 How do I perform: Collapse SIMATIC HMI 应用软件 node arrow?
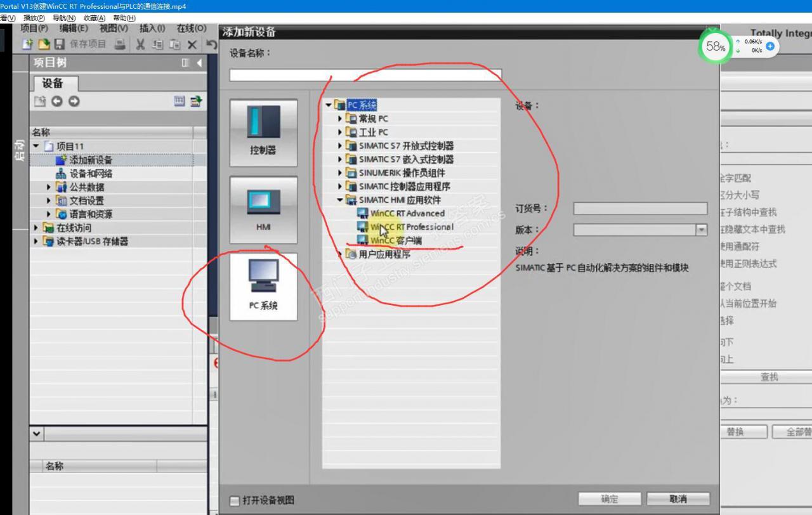340,200
